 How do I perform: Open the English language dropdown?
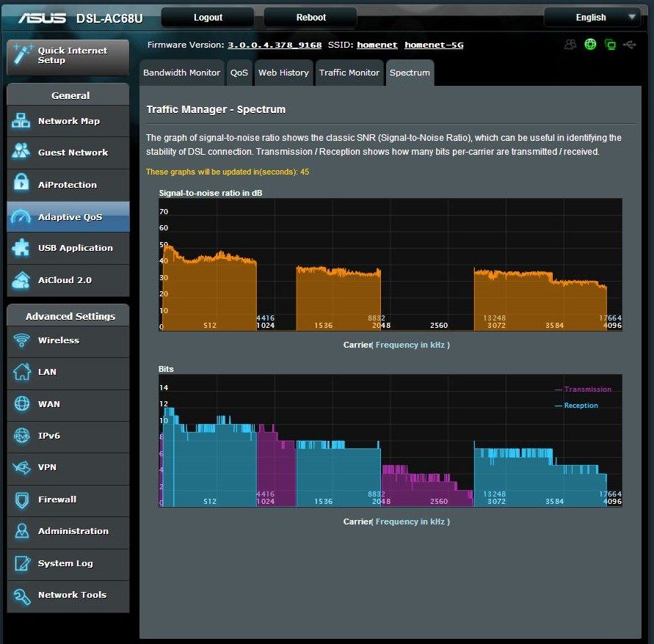pos(592,18)
